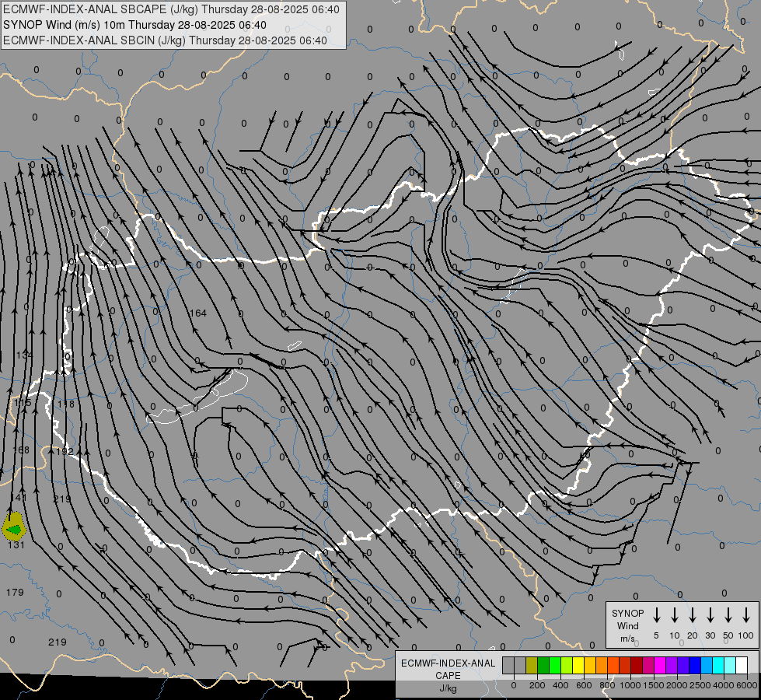Click the 100 m/s label in wind legend
The width and height of the screenshot is (761, 700).
745,635
